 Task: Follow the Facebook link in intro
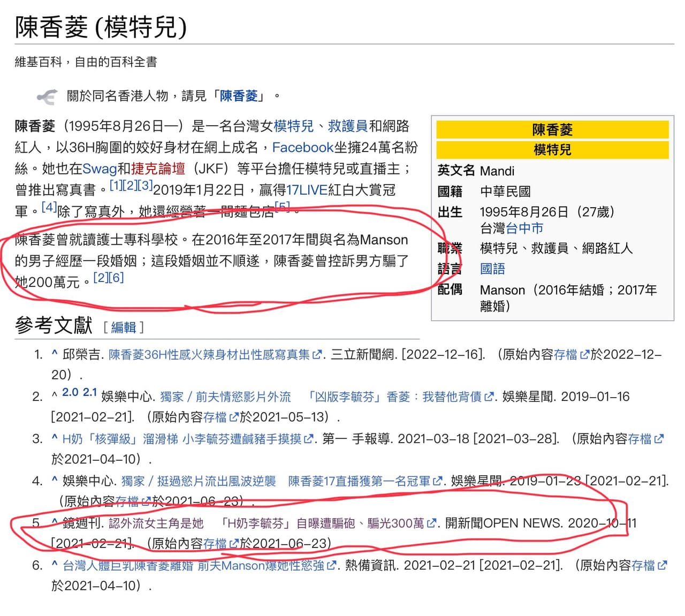coord(302,147)
